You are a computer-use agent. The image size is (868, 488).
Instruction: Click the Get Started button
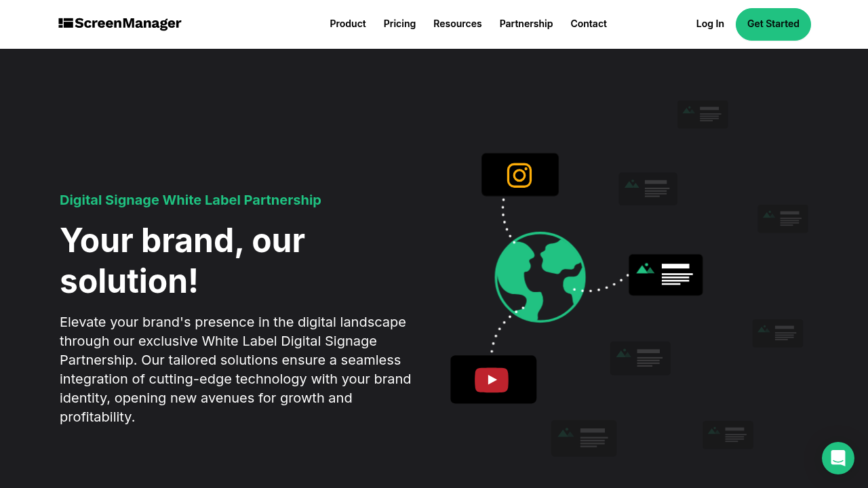coord(773,24)
